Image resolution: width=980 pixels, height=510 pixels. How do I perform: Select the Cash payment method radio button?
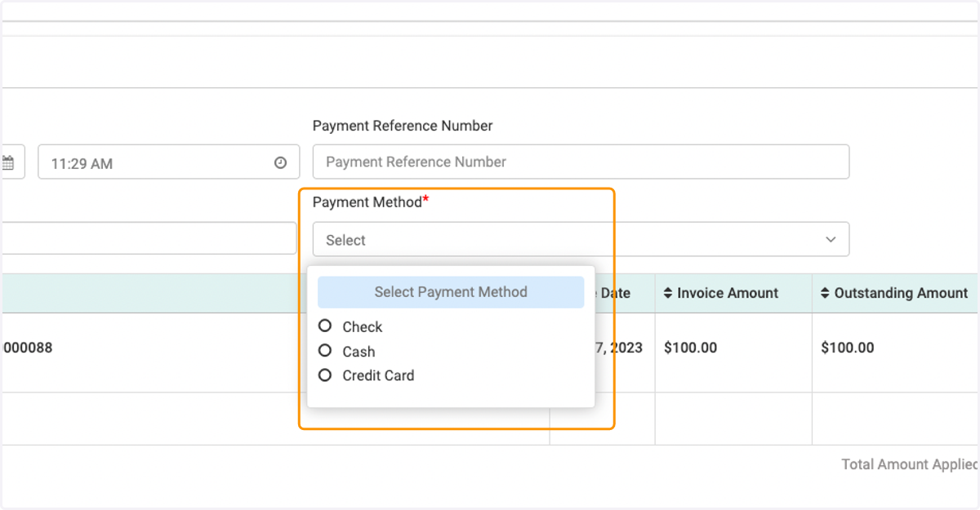[x=325, y=351]
